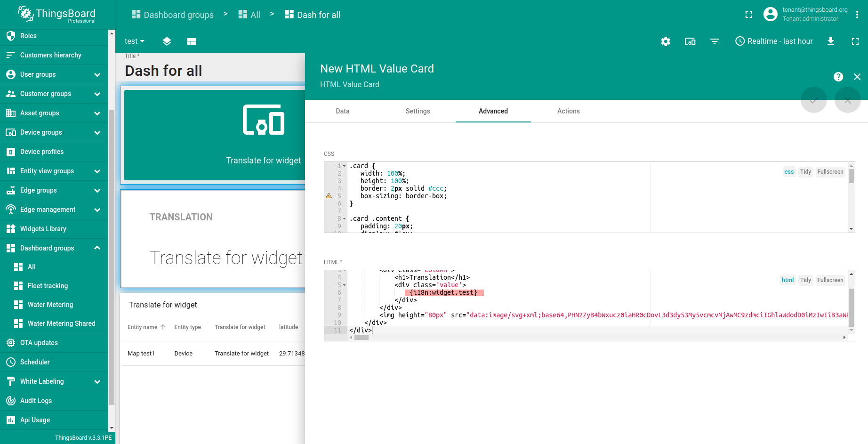This screenshot has height=444, width=868.
Task: Close the New HTML Value Card panel
Action: pos(857,77)
